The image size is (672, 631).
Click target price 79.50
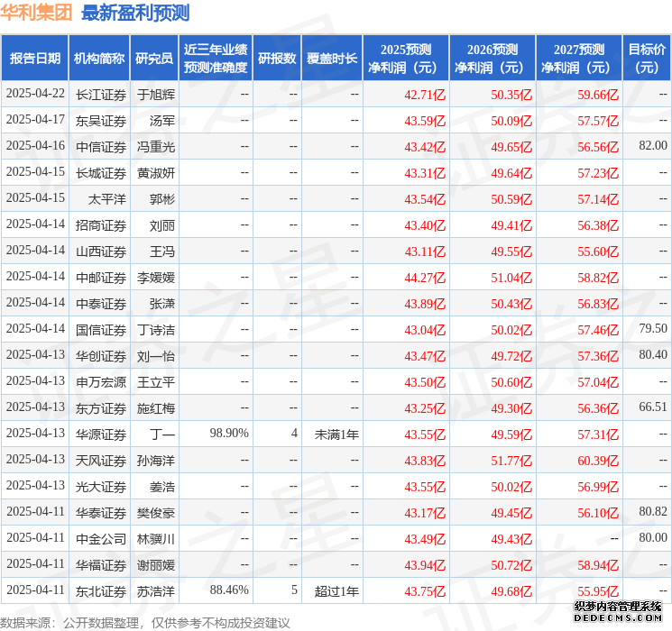coord(653,328)
